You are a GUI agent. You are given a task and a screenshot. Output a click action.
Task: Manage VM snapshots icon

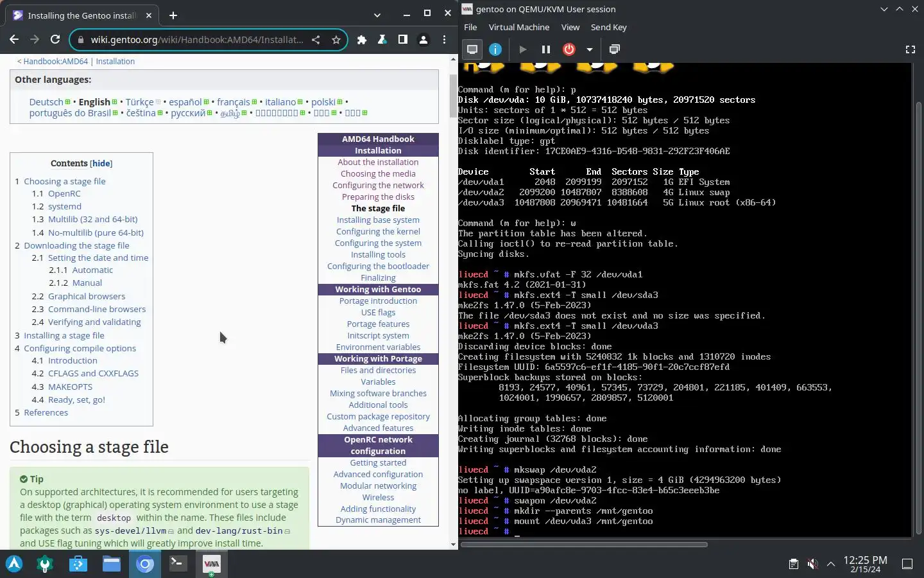point(614,49)
